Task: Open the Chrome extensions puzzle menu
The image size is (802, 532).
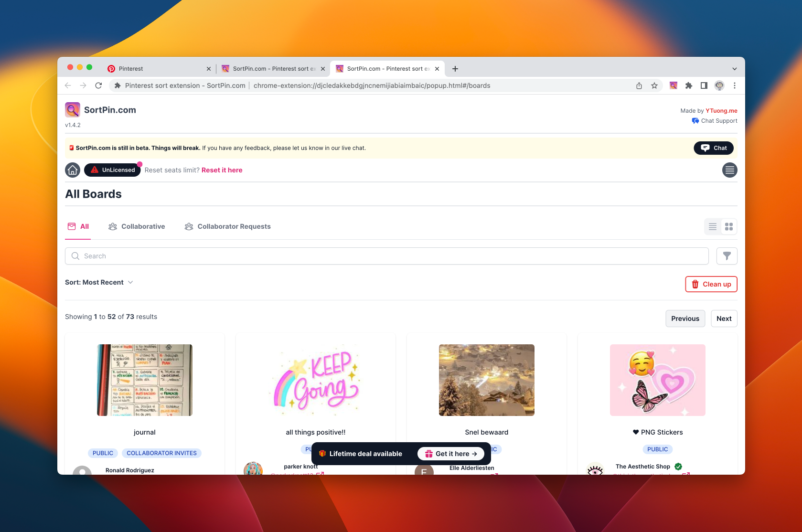Action: tap(688, 85)
